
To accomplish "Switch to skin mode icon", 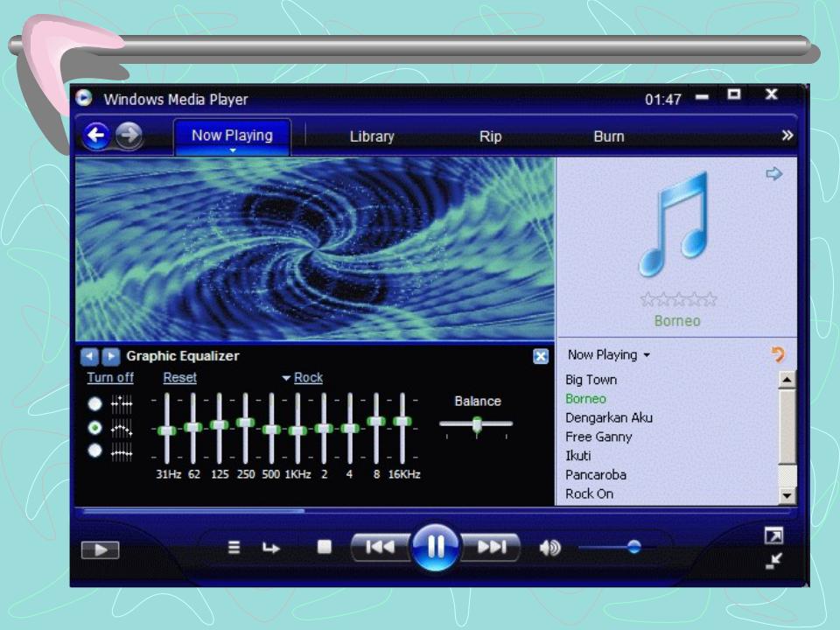I will coord(773,561).
